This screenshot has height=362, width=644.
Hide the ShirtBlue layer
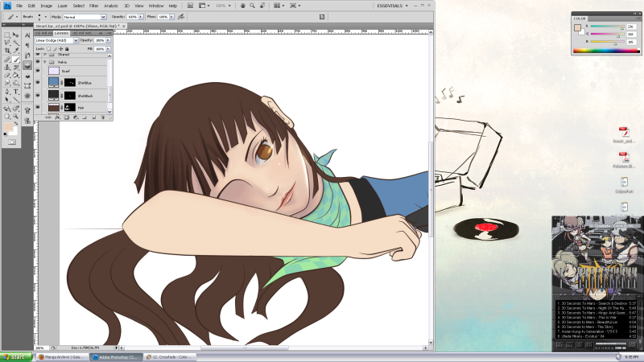[x=37, y=83]
